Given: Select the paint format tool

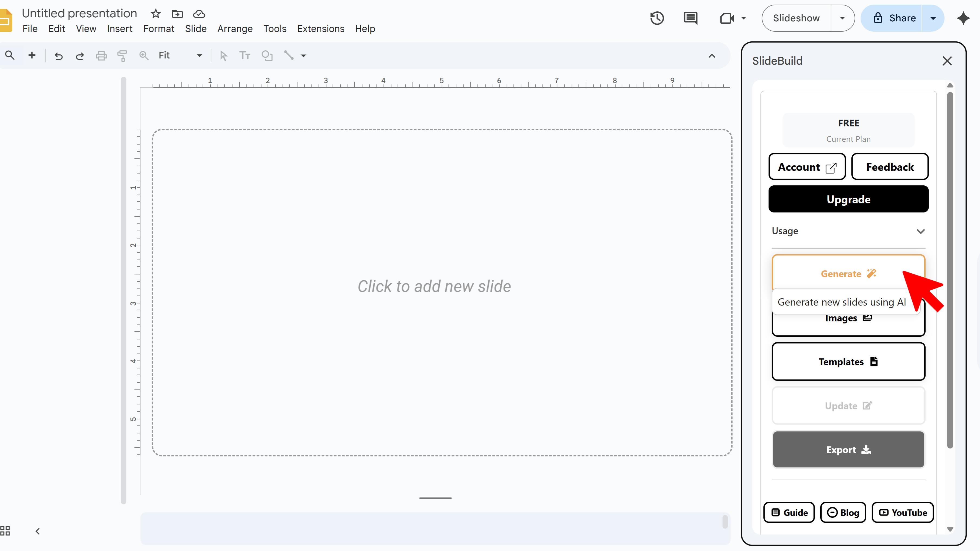Looking at the screenshot, I should tap(122, 56).
